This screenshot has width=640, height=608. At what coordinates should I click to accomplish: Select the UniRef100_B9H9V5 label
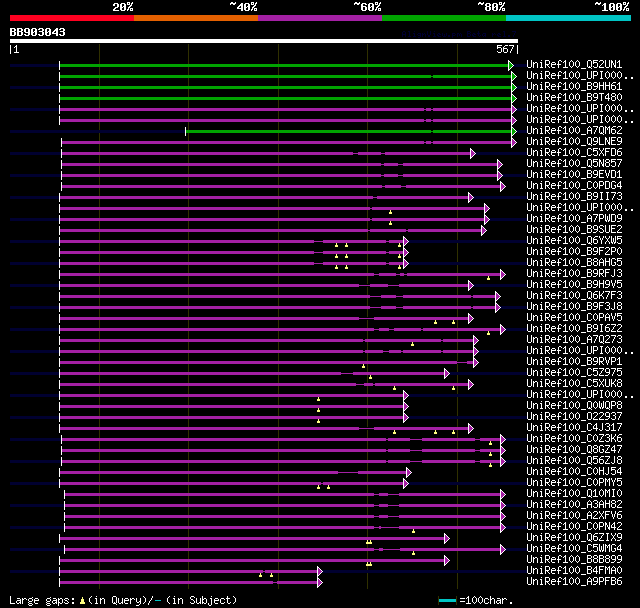pyautogui.click(x=574, y=285)
